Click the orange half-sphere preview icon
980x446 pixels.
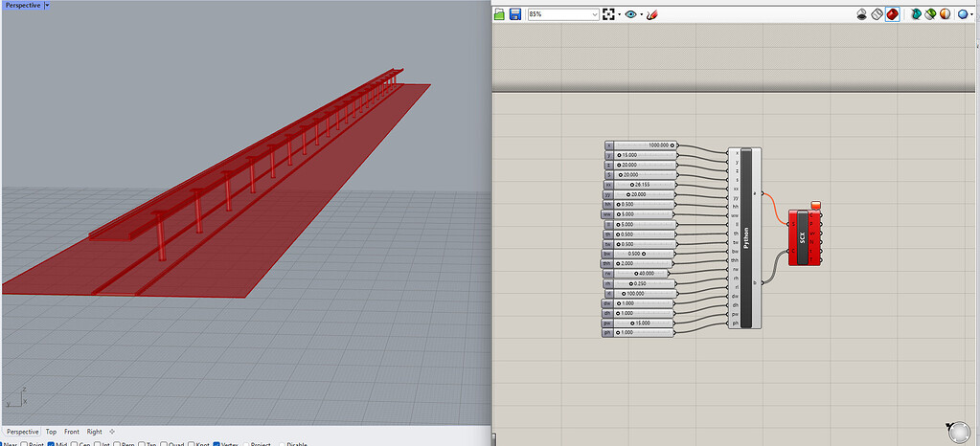(945, 14)
